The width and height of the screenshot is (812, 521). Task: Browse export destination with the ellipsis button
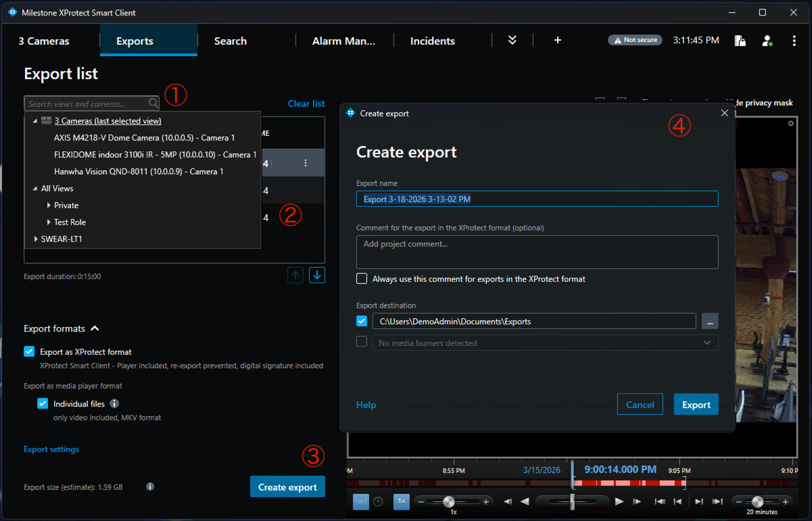(x=709, y=321)
